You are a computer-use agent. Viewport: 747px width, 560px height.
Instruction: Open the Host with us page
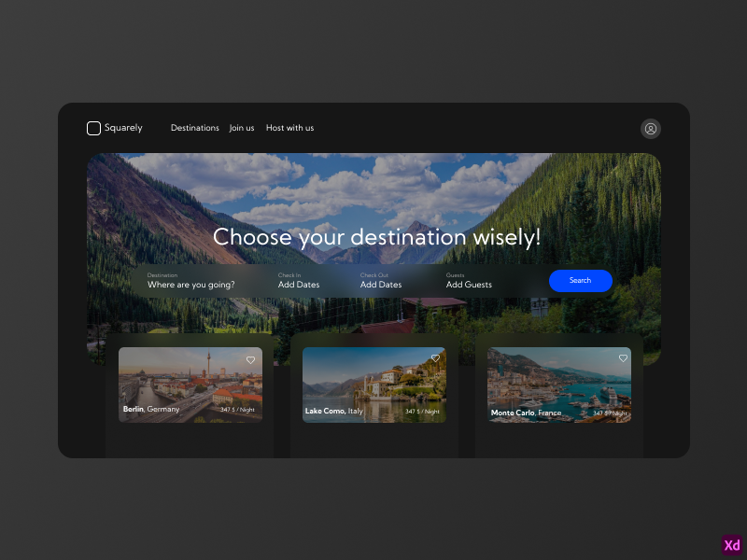[289, 128]
